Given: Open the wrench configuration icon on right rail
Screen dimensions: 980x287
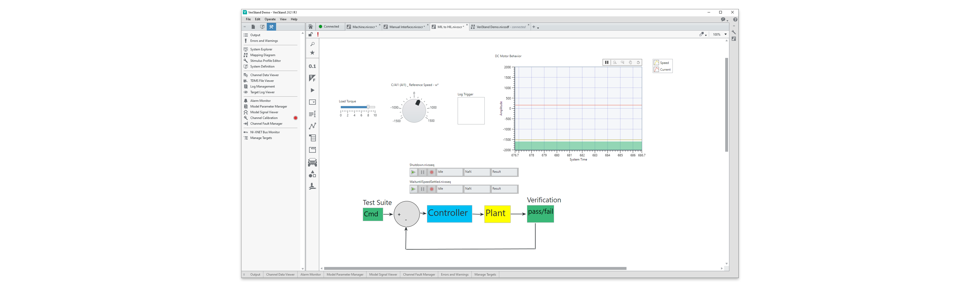Looking at the screenshot, I should [734, 32].
